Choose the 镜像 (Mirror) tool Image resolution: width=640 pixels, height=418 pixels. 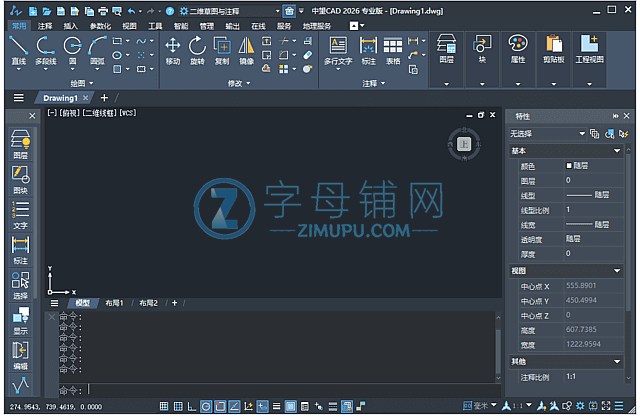(x=246, y=48)
